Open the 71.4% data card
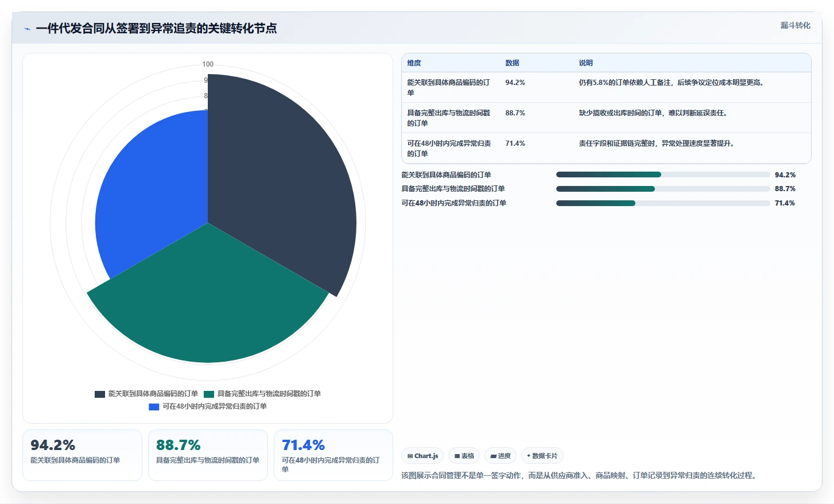The width and height of the screenshot is (834, 504). pyautogui.click(x=333, y=455)
